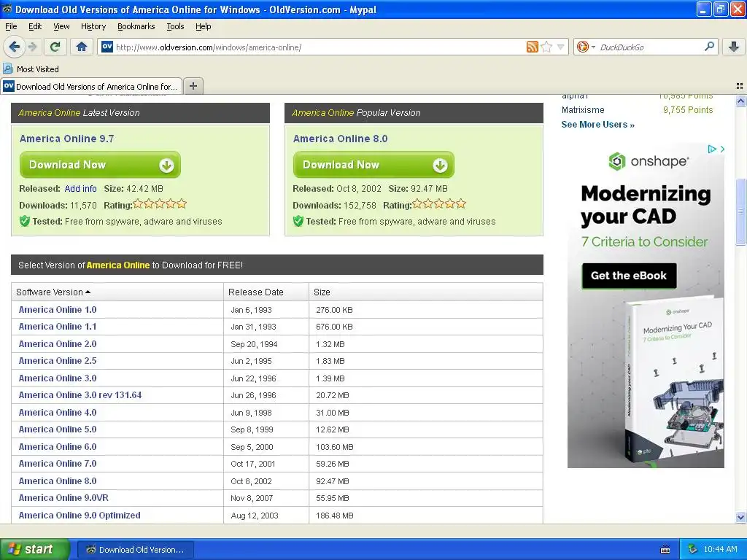Click the onshape logo in the ad

point(649,161)
